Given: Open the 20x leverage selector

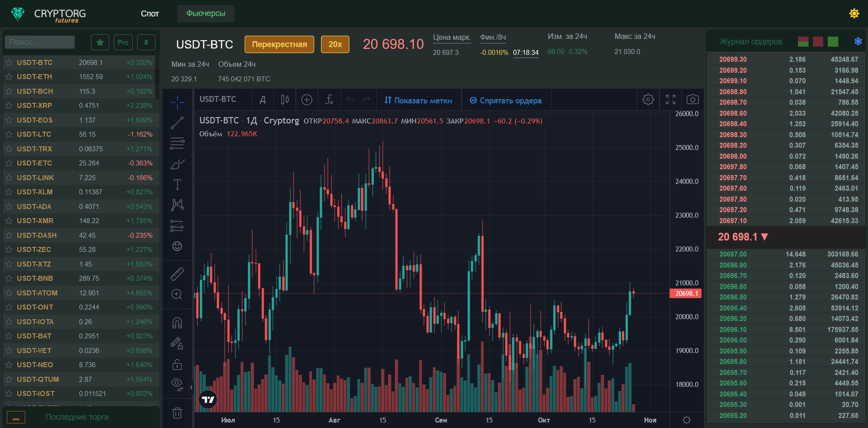Looking at the screenshot, I should pos(335,44).
